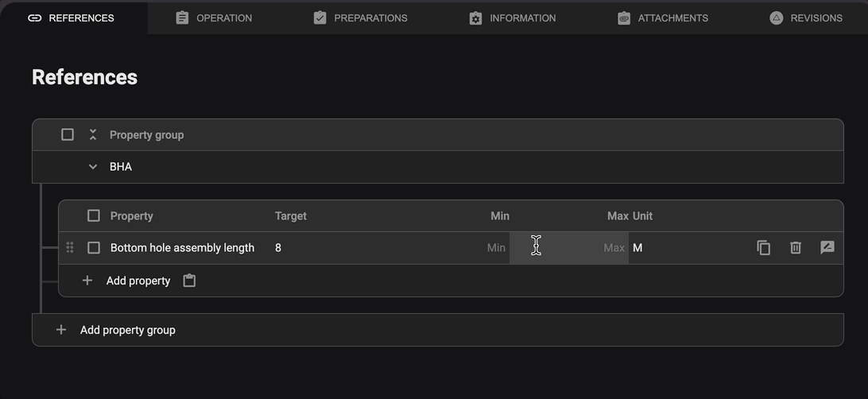The image size is (868, 399).
Task: Open the Attachments tab
Action: click(x=662, y=17)
